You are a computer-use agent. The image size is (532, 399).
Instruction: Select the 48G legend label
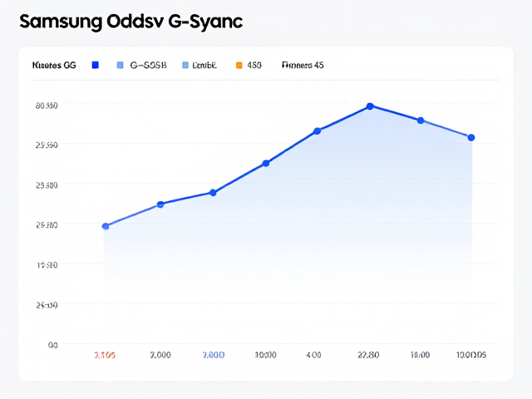(x=254, y=65)
